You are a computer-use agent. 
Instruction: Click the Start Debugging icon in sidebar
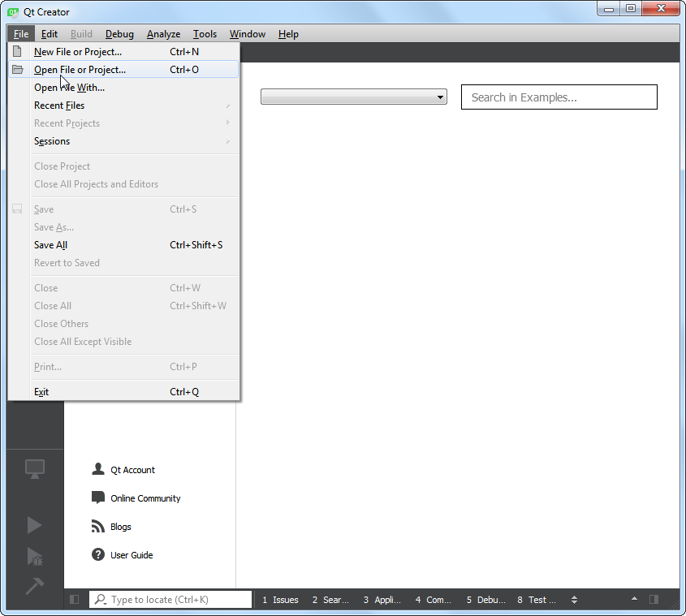(34, 556)
